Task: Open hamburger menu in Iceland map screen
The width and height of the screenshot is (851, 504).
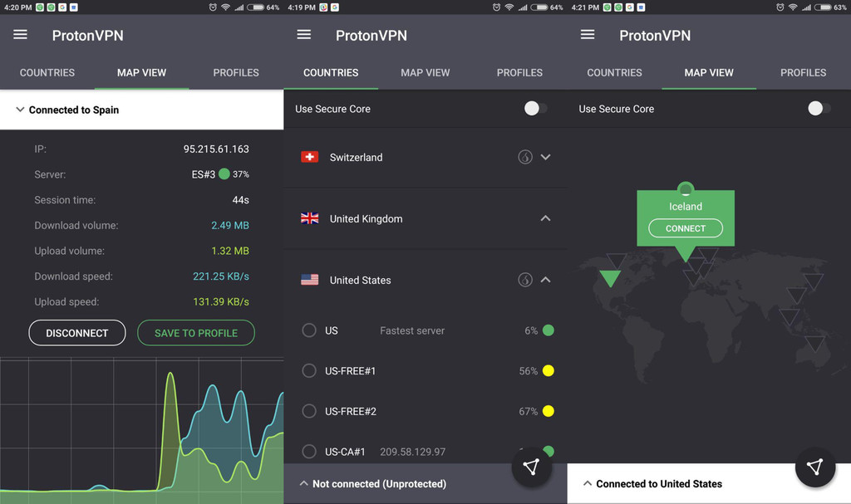Action: coord(588,35)
